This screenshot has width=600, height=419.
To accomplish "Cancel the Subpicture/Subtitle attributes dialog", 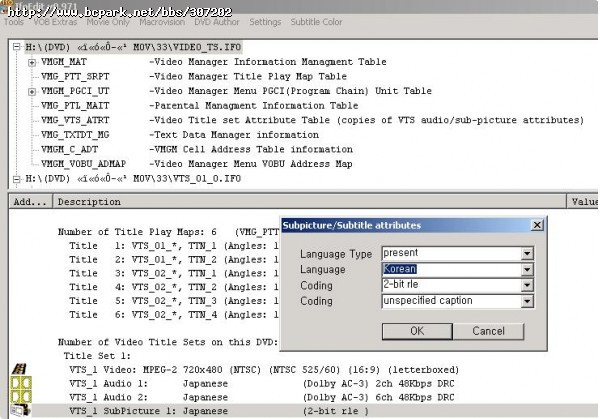I will click(488, 331).
